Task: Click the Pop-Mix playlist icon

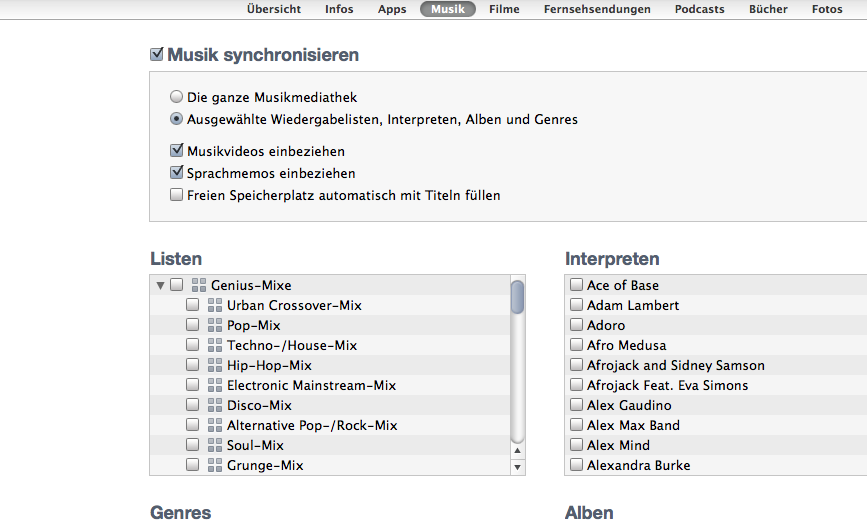Action: (215, 325)
